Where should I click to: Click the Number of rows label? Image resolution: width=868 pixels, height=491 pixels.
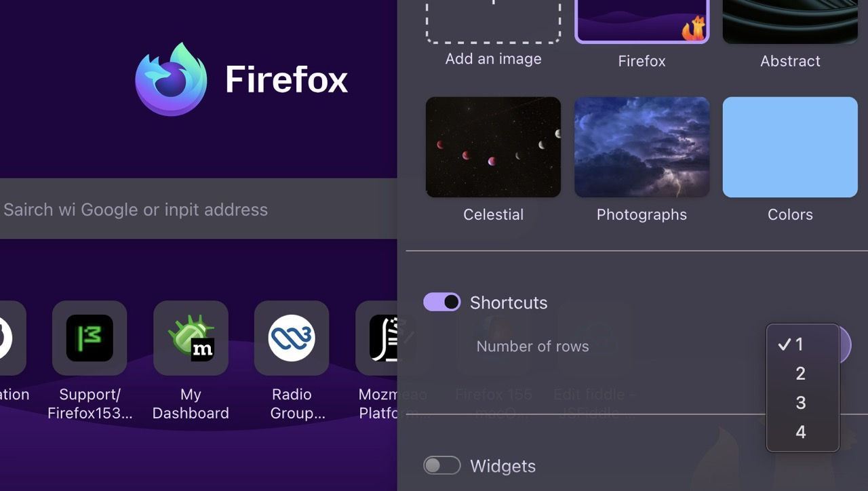click(x=532, y=347)
